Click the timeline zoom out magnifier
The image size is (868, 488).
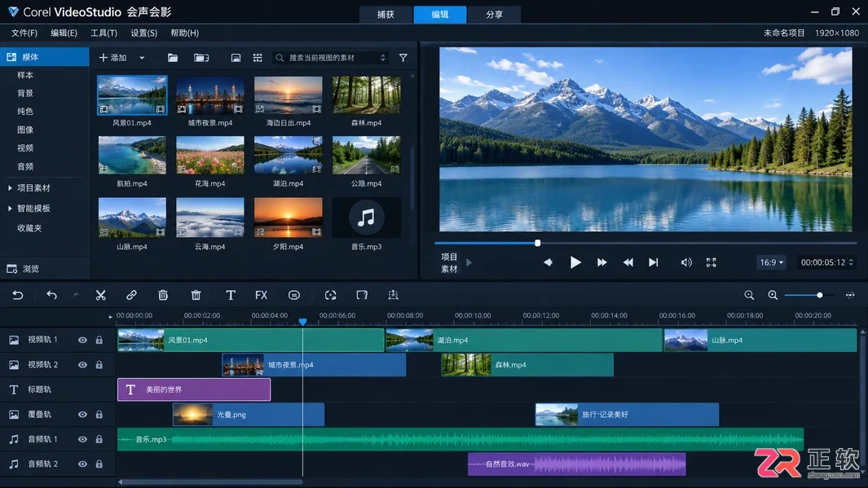coord(749,295)
